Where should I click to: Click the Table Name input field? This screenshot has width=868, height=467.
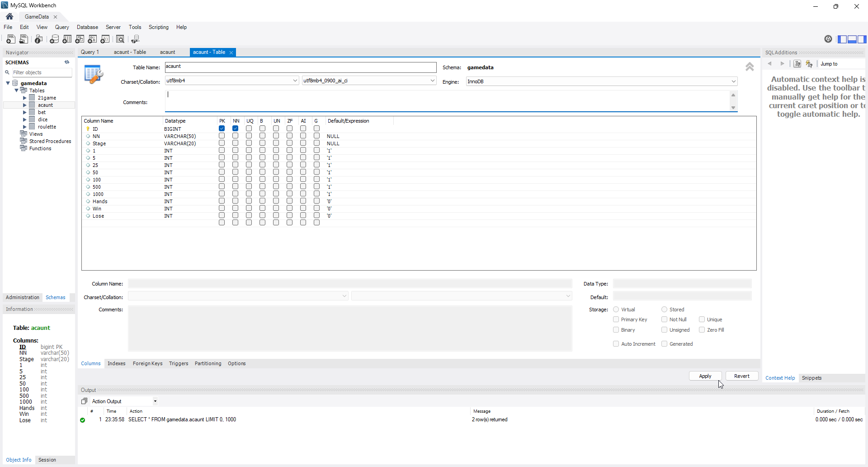coord(300,67)
